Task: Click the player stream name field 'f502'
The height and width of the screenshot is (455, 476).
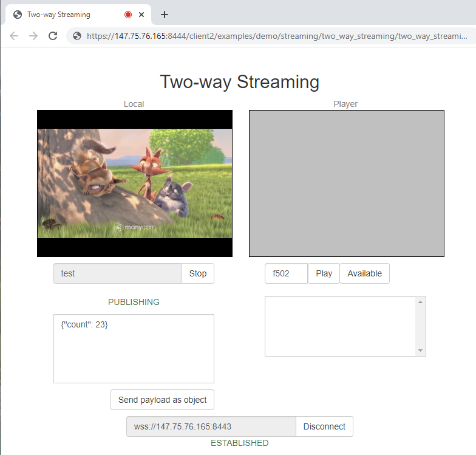Action: 287,273
